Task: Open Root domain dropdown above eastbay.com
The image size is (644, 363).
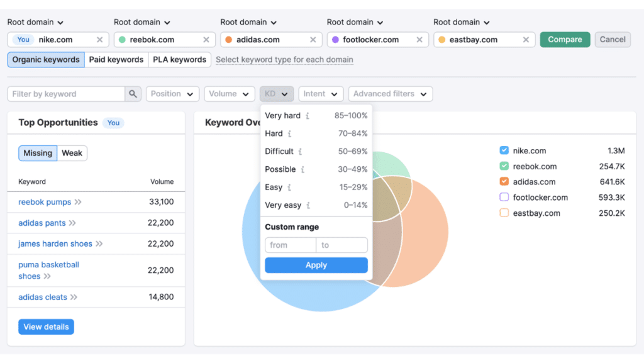Action: tap(462, 22)
